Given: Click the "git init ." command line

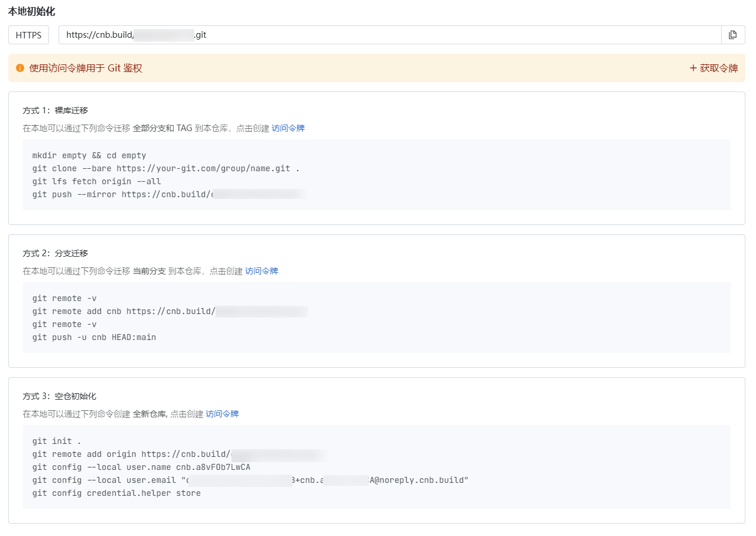Looking at the screenshot, I should click(57, 441).
